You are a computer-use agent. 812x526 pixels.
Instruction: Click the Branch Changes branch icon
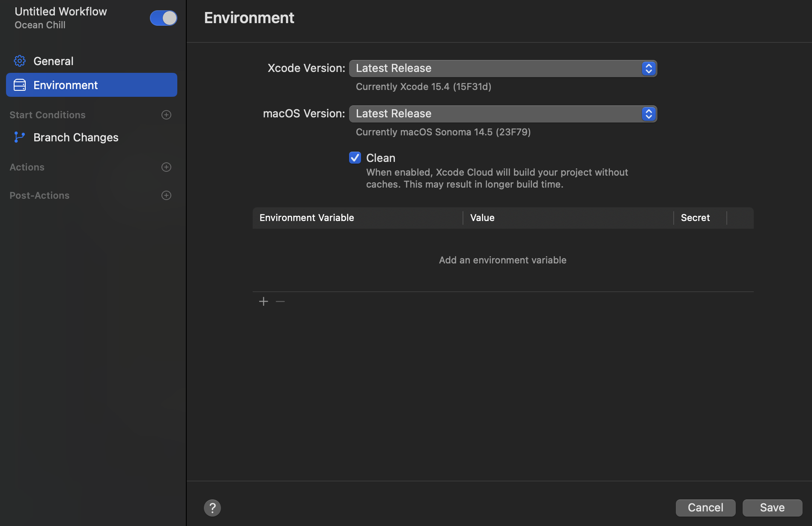coord(20,137)
